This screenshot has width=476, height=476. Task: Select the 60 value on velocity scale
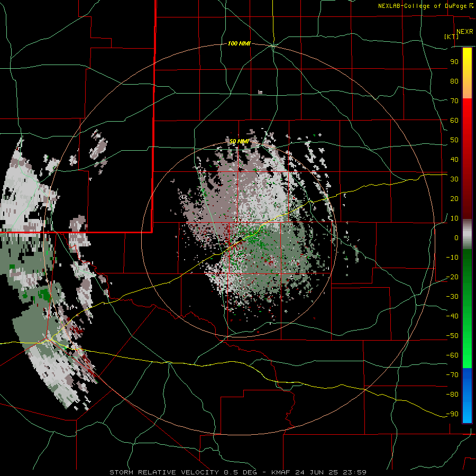point(454,120)
